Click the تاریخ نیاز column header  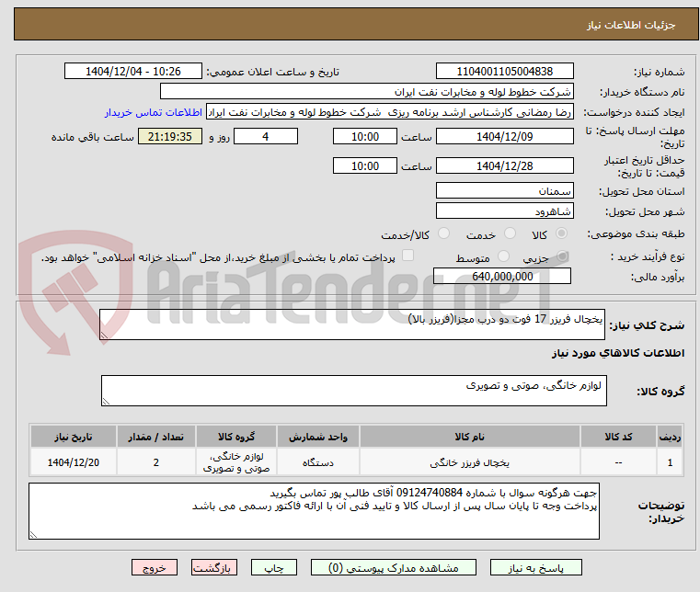click(x=74, y=437)
